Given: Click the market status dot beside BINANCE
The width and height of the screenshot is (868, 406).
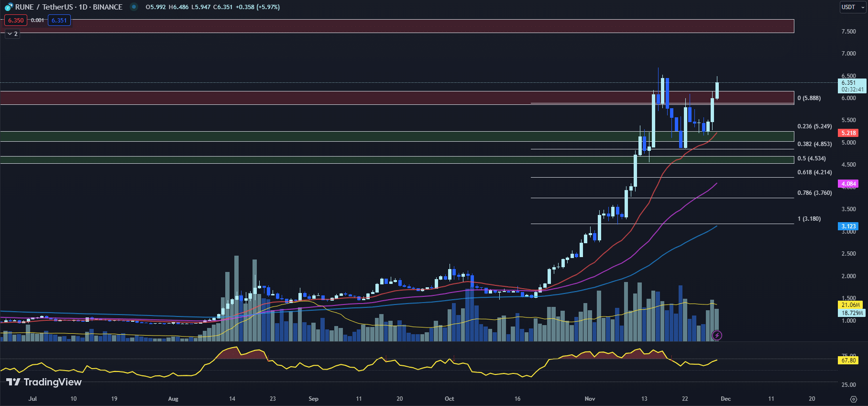Looking at the screenshot, I should tap(134, 7).
